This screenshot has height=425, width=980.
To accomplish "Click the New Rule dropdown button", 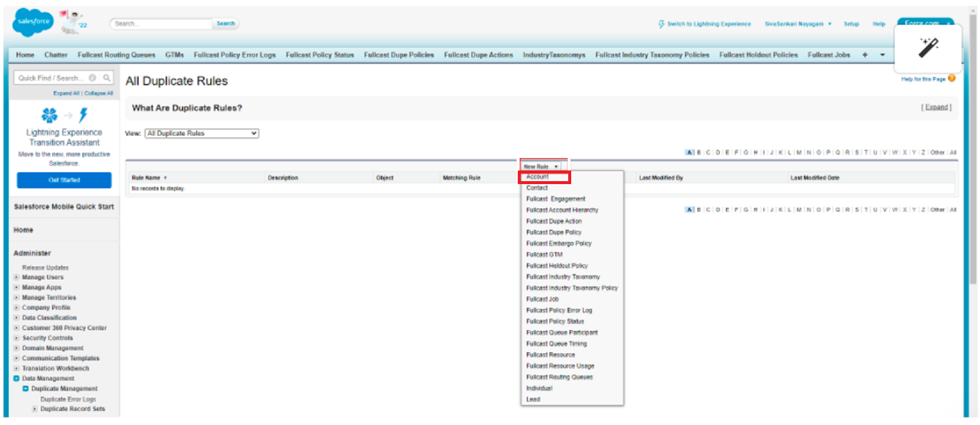I will pos(540,166).
